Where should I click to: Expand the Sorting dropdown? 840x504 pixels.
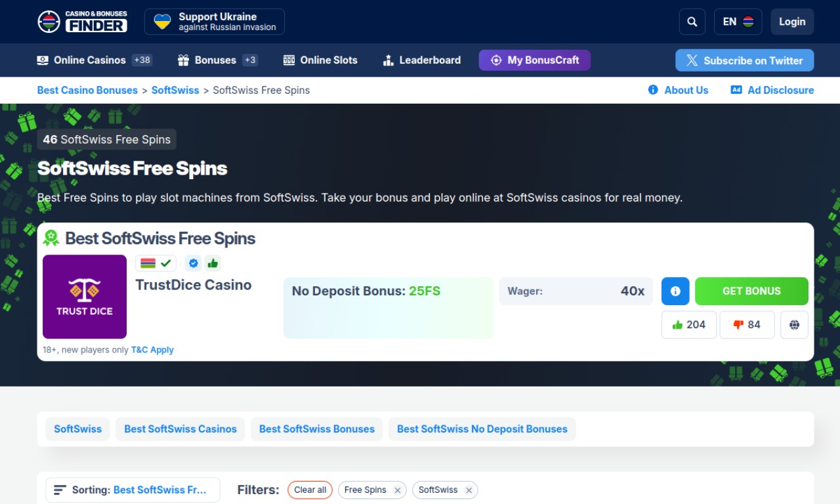coord(133,490)
